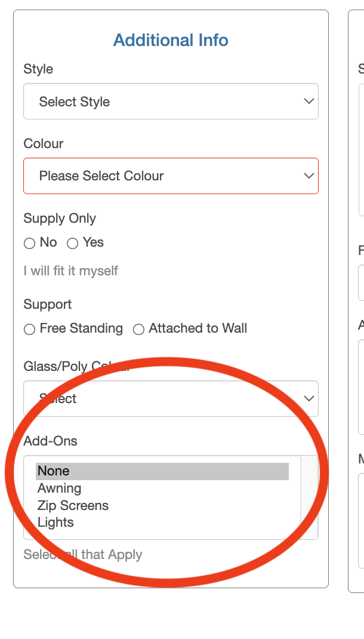364x639 pixels.
Task: Click the Support section label
Action: pos(47,305)
